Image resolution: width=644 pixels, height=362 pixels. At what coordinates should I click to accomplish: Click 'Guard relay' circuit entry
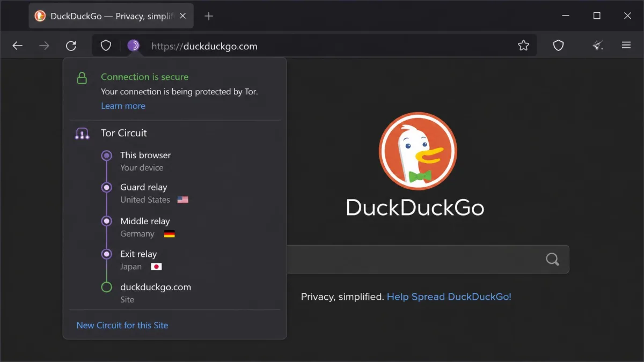coord(144,187)
